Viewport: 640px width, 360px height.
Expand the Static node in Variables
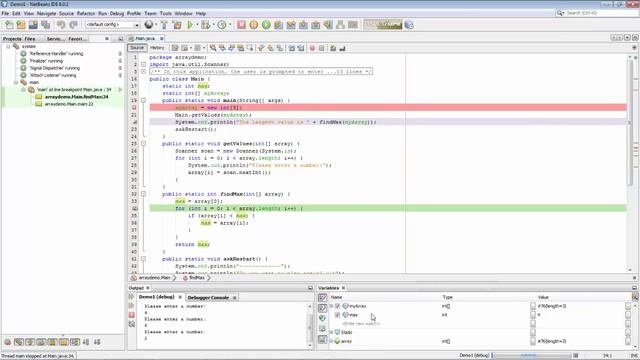click(x=331, y=332)
